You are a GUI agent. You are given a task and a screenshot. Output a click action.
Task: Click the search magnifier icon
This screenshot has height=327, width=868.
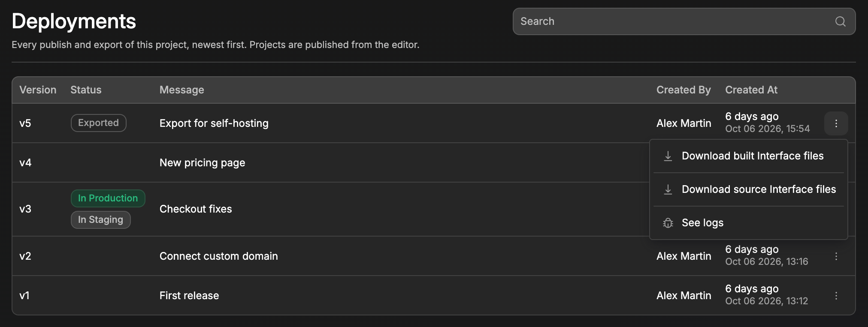(x=840, y=21)
